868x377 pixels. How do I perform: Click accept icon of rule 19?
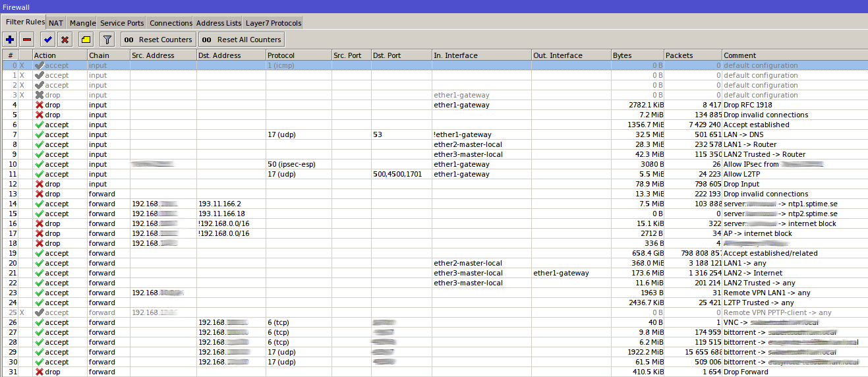(40, 253)
